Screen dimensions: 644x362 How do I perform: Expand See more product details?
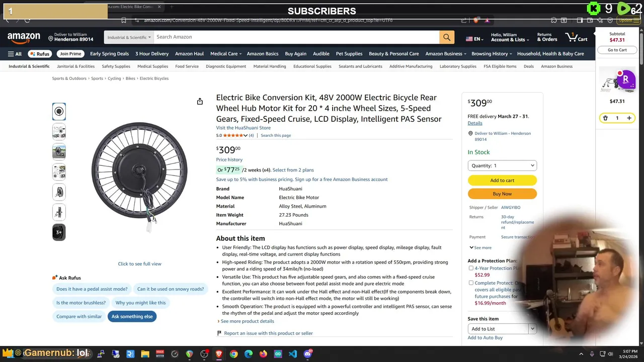click(247, 321)
